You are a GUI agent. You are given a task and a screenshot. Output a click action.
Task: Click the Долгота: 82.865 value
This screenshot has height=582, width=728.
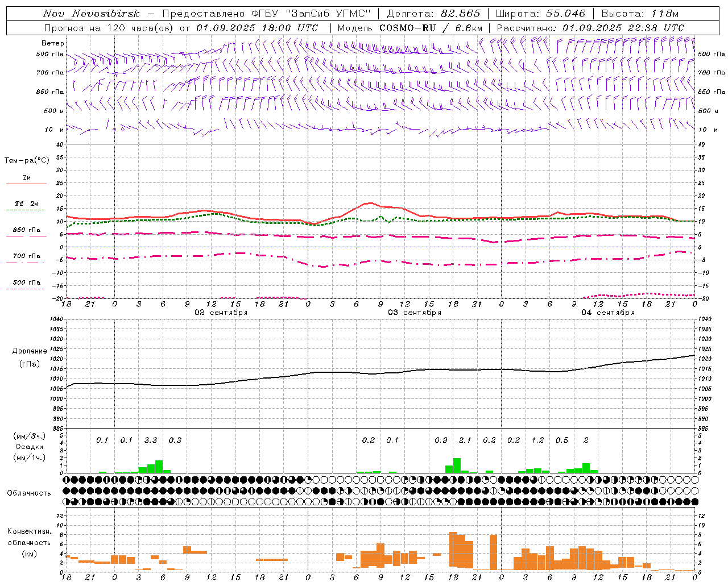pos(433,14)
